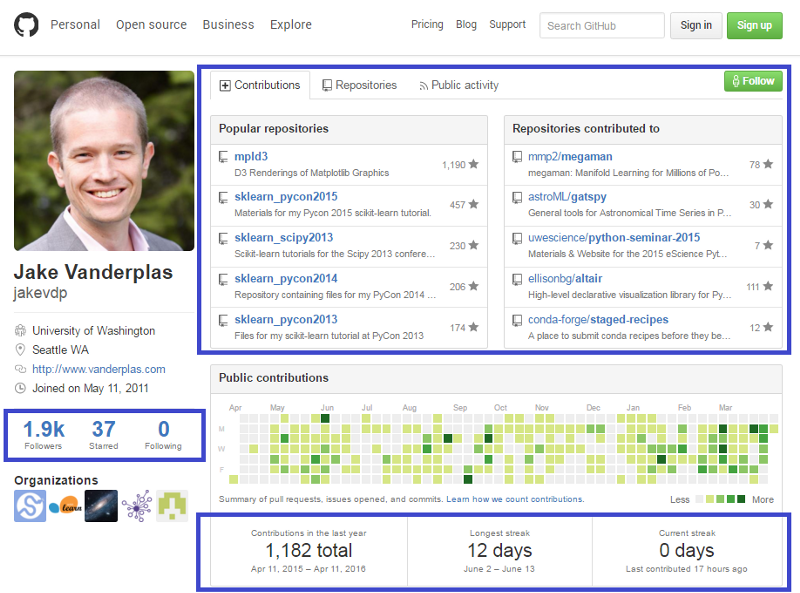Image resolution: width=800 pixels, height=593 pixels.
Task: Open the scikit-learn organization avatar
Action: (x=65, y=506)
